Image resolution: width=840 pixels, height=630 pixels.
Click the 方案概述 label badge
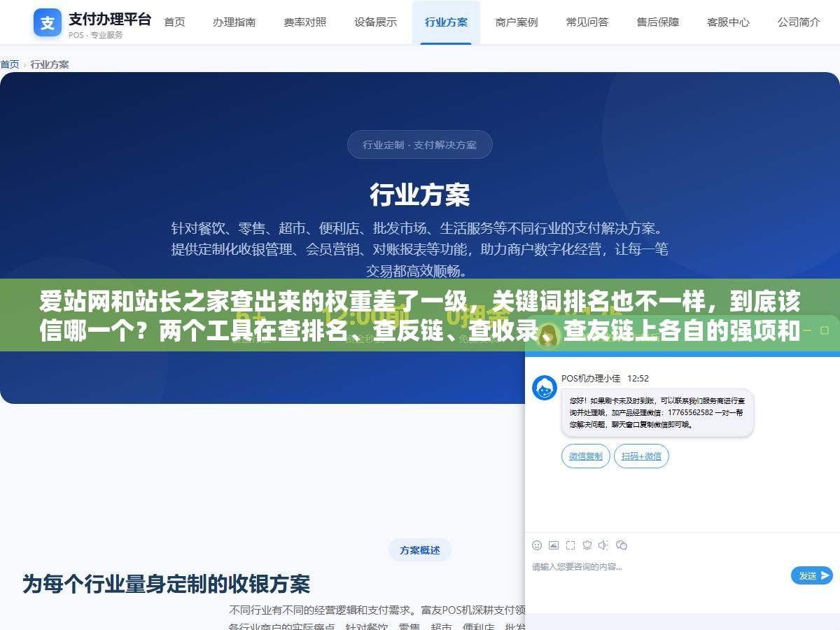tap(420, 550)
